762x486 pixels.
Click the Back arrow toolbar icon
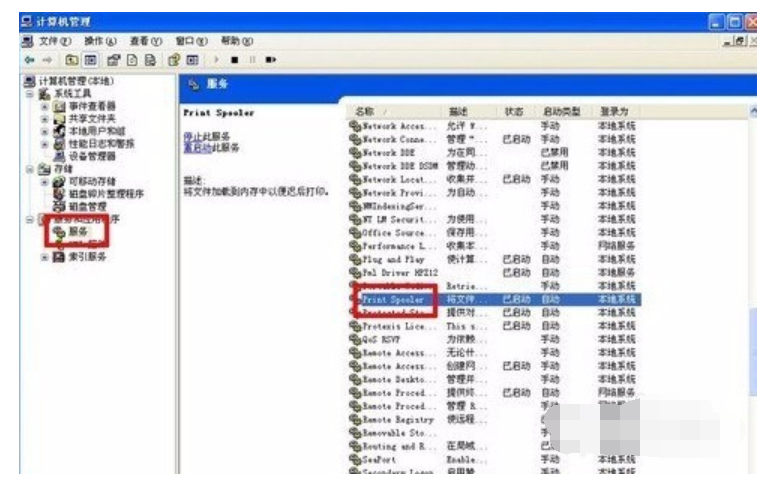click(x=28, y=60)
